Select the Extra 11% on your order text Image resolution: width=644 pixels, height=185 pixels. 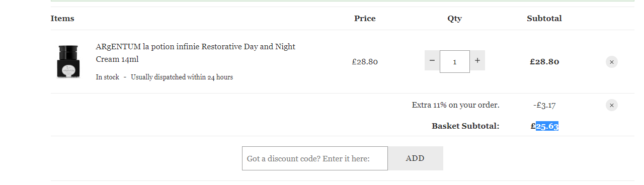pos(455,105)
